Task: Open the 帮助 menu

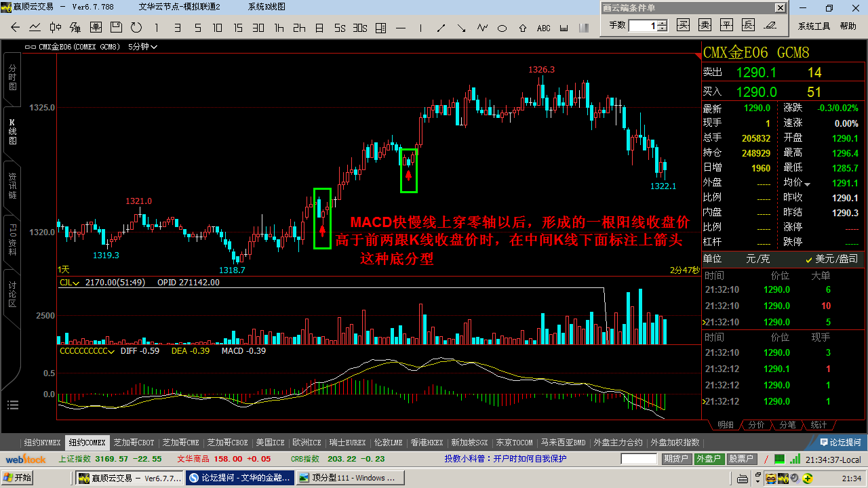Action: point(848,26)
